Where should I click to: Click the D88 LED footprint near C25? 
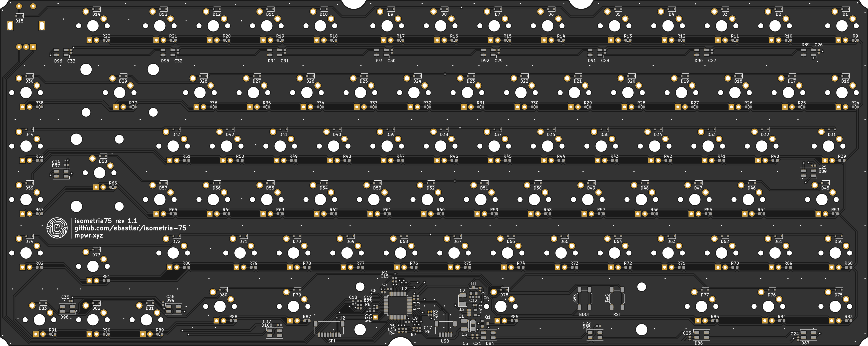point(808,173)
